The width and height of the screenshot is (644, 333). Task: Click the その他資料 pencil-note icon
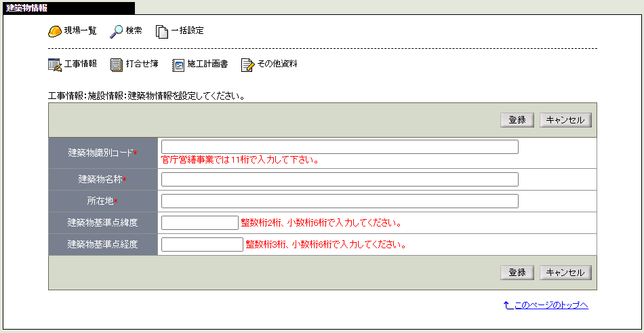tap(247, 65)
